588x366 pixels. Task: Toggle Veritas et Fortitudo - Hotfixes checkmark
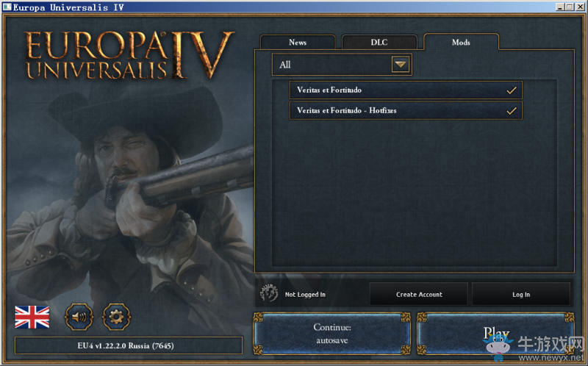tap(511, 111)
